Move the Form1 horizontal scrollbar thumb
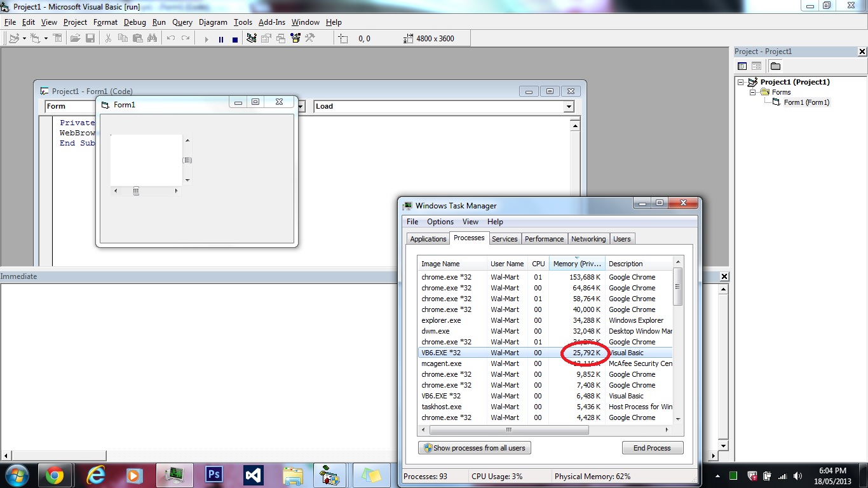 pos(136,191)
